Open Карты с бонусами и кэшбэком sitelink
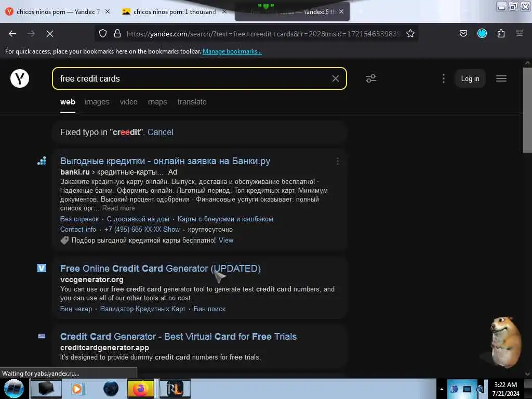 coord(225,219)
